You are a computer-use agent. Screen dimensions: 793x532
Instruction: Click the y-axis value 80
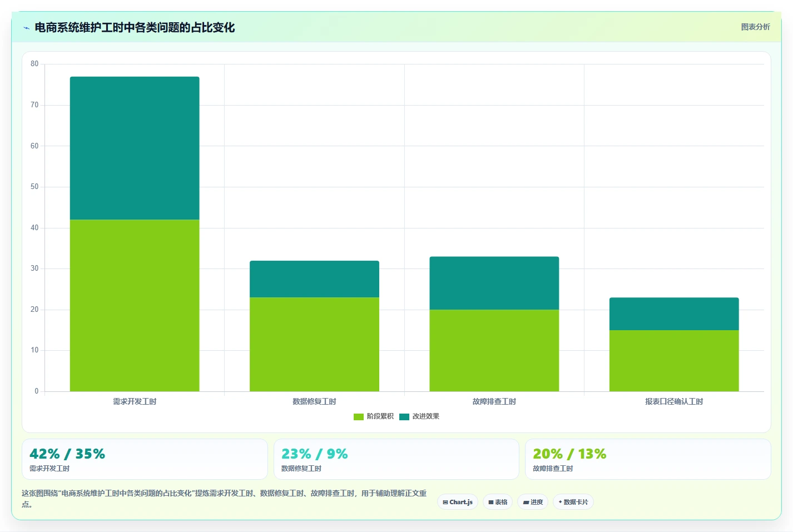(34, 64)
